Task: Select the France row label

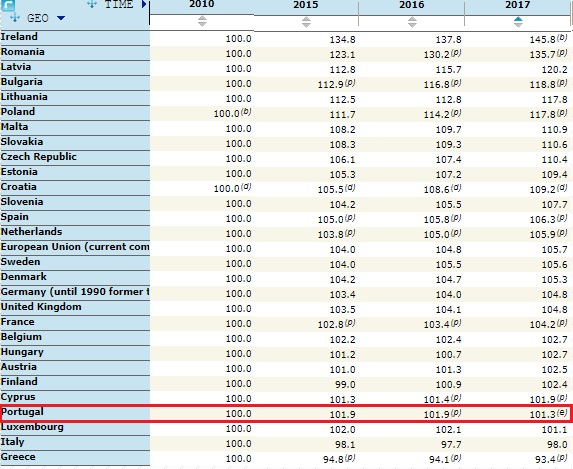Action: pos(18,322)
